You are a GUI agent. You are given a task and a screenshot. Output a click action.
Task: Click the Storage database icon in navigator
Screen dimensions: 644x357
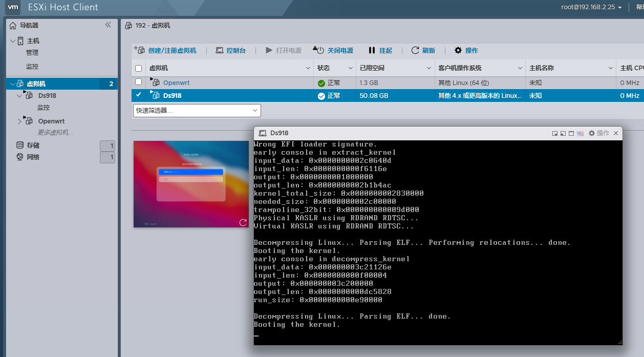click(20, 145)
